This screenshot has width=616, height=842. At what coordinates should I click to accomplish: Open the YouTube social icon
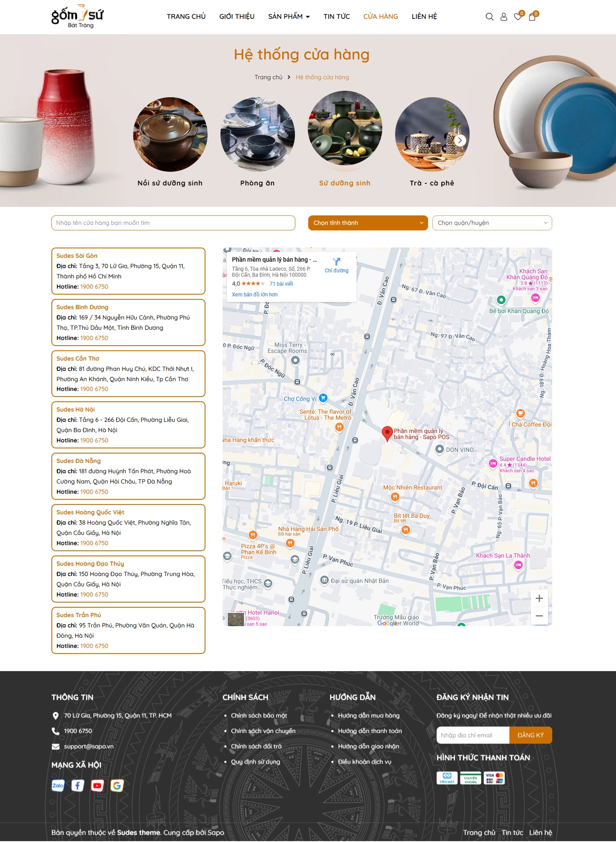(x=97, y=785)
